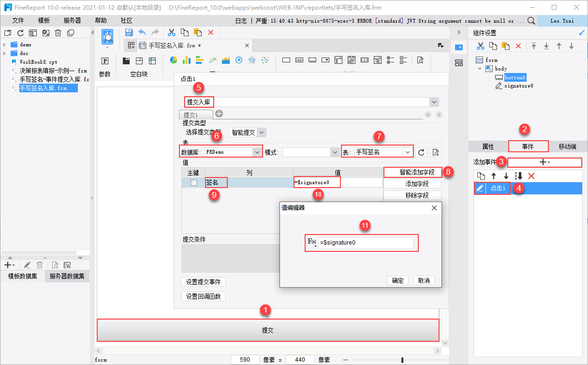Adjust the zoom slider handle in status bar

[x=402, y=360]
